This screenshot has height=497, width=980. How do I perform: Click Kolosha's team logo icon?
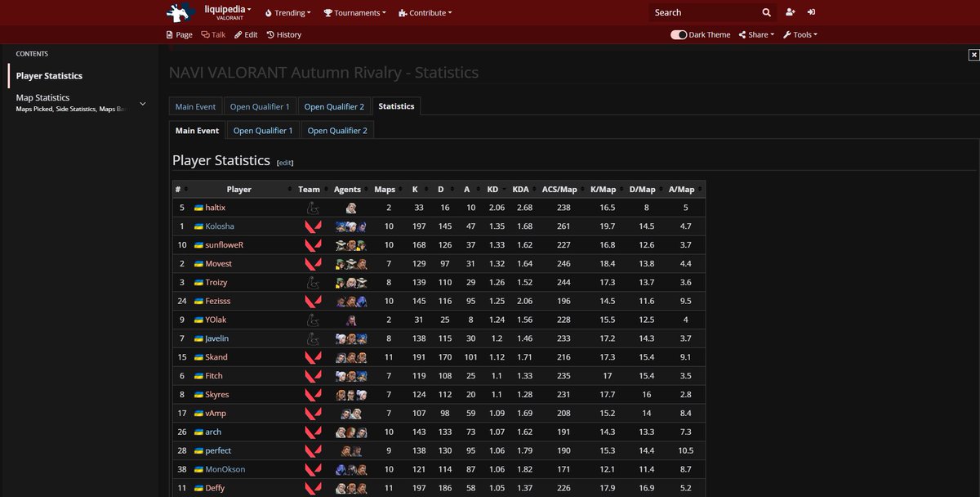[312, 226]
